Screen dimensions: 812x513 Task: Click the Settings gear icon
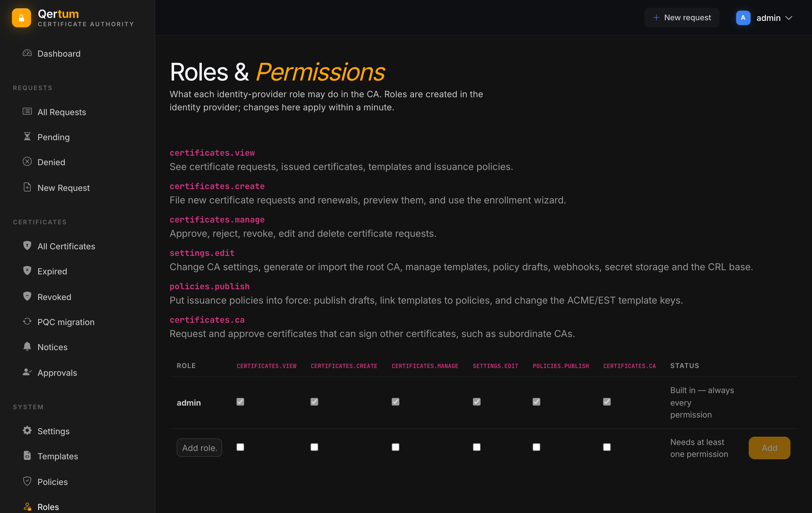click(x=27, y=430)
